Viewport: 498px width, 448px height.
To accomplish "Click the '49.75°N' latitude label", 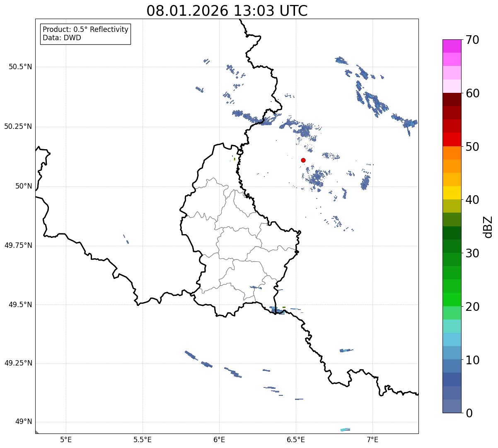I will (18, 245).
